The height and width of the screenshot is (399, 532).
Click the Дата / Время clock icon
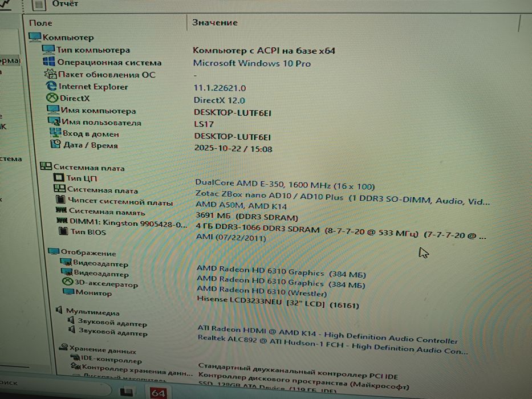[x=56, y=144]
